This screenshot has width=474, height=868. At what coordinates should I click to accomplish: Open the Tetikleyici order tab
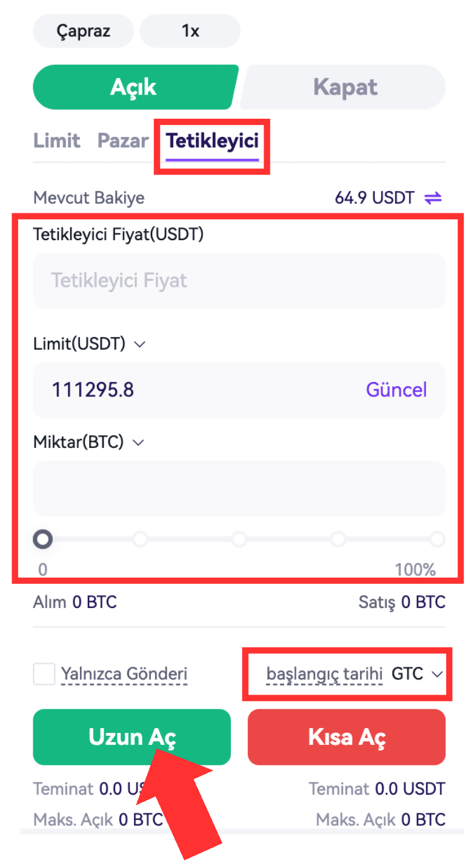(212, 141)
